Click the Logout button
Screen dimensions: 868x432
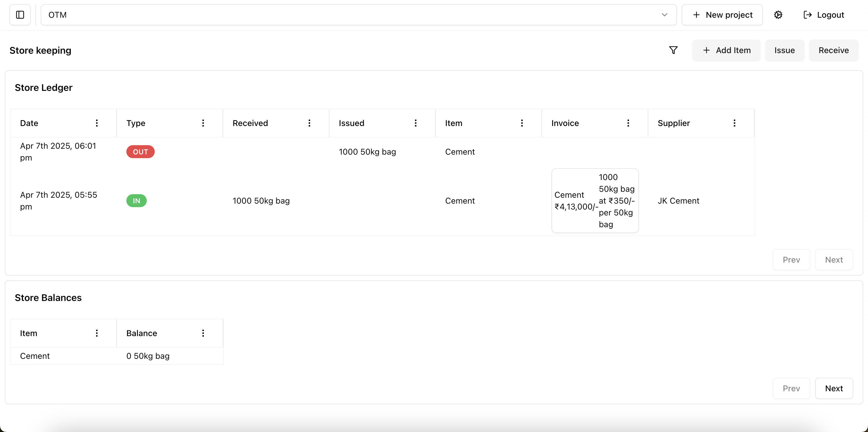[x=824, y=15]
